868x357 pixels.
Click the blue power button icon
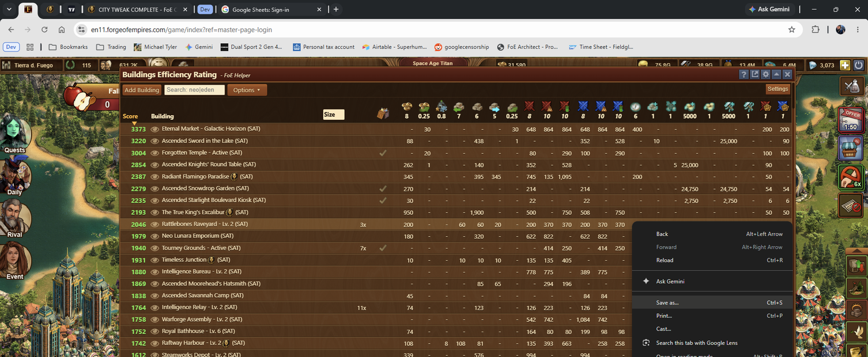coord(858,65)
